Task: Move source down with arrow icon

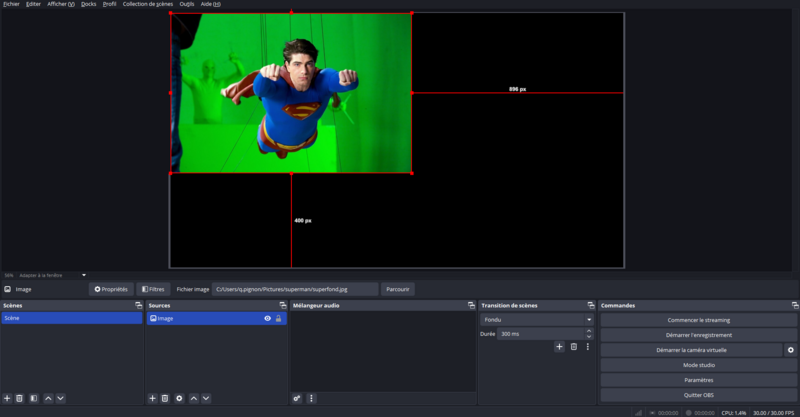Action: [x=206, y=398]
